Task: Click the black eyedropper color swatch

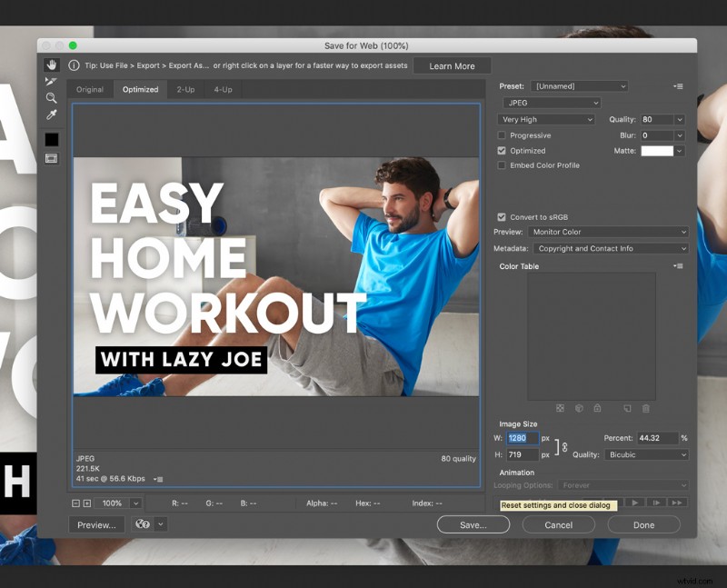Action: (50, 138)
